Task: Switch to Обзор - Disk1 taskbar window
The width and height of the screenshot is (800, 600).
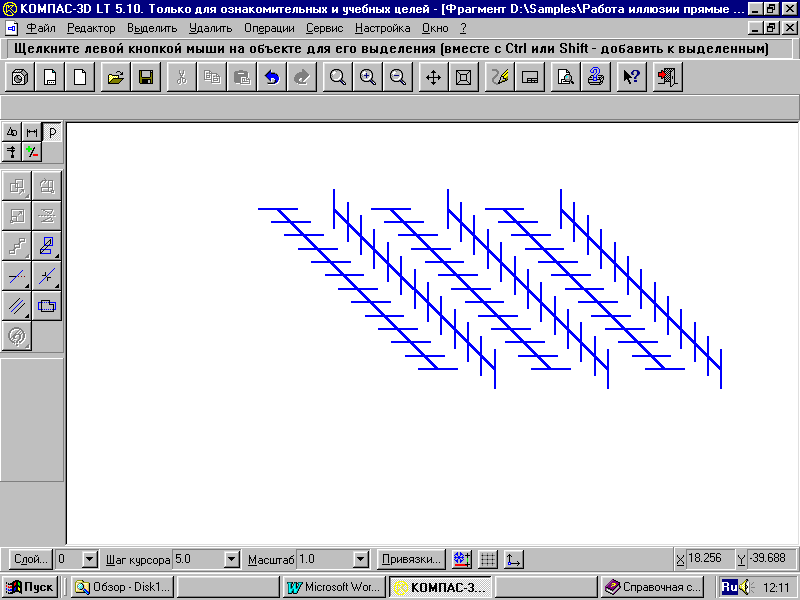Action: [122, 587]
